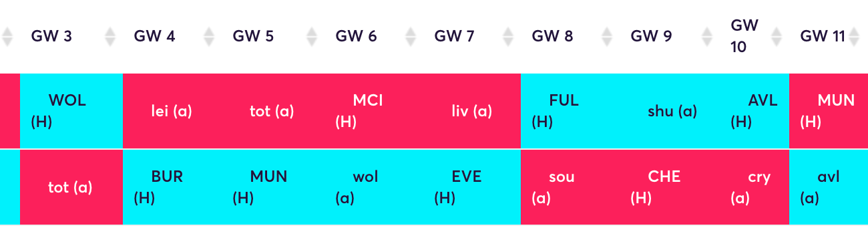The image size is (868, 246).
Task: Click the shu (a) fixture
Action: pos(670,111)
